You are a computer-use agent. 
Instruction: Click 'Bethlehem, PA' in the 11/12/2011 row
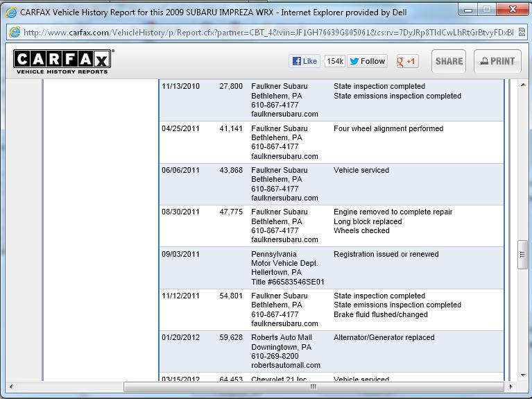[277, 305]
